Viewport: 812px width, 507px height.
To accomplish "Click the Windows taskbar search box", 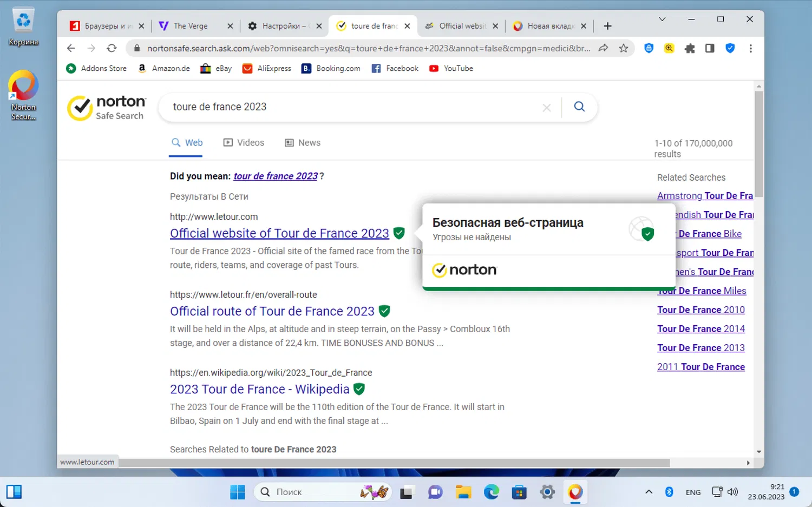I will [x=323, y=492].
